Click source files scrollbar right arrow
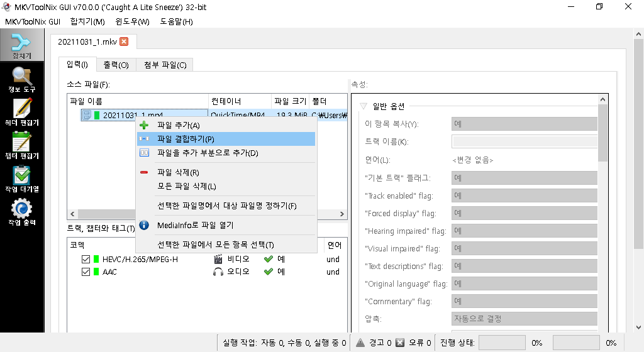The width and height of the screenshot is (644, 352). (x=341, y=214)
